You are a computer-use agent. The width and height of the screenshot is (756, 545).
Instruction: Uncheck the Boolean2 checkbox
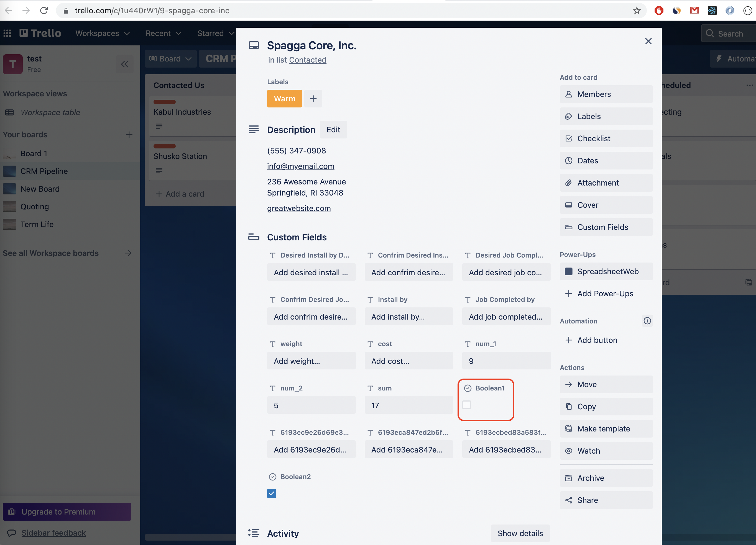click(272, 493)
